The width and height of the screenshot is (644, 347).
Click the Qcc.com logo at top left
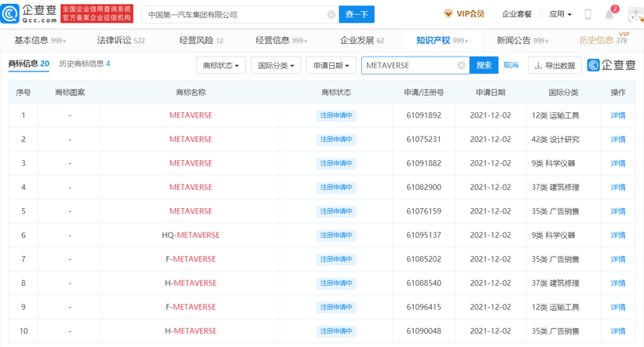[x=30, y=14]
